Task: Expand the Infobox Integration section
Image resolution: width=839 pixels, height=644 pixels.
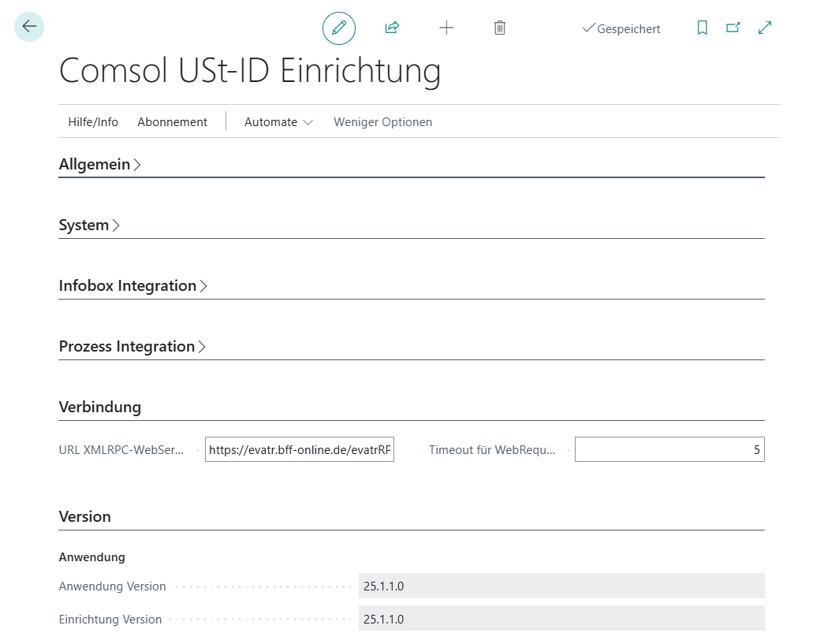Action: [x=133, y=285]
